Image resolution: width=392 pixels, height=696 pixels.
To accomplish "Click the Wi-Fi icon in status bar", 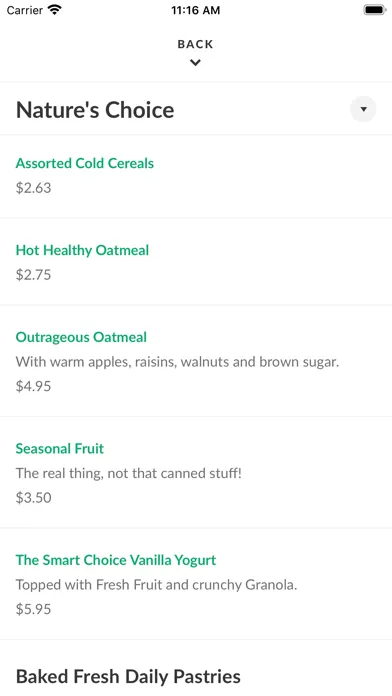I will click(55, 10).
